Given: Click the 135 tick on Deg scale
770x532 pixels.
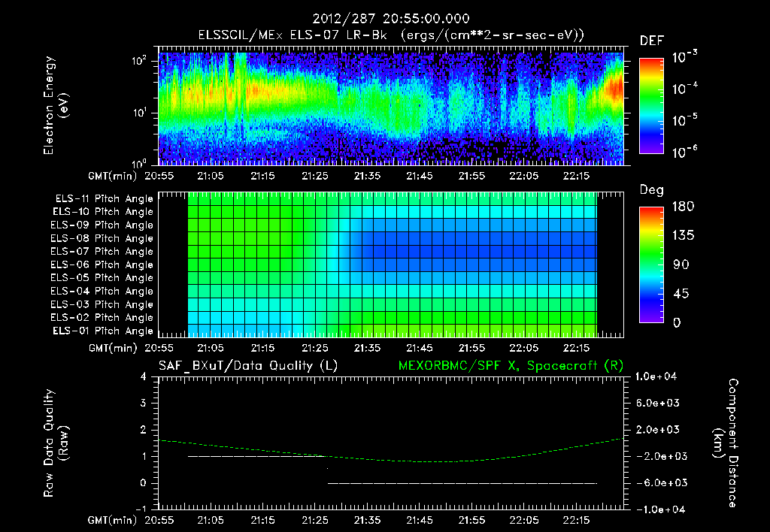Looking at the screenshot, I should (683, 236).
